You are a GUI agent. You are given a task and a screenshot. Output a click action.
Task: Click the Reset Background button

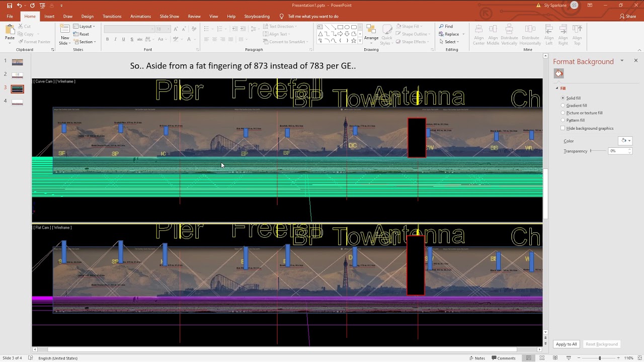pyautogui.click(x=602, y=344)
